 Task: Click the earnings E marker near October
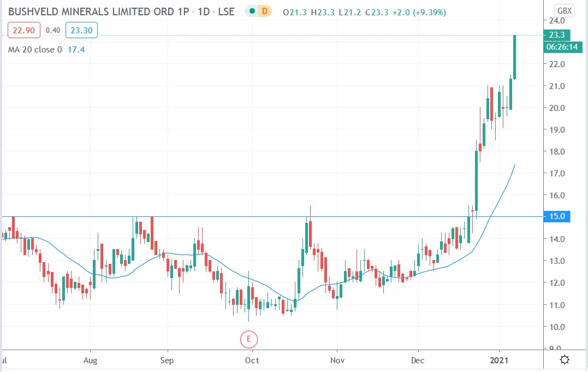[x=248, y=339]
